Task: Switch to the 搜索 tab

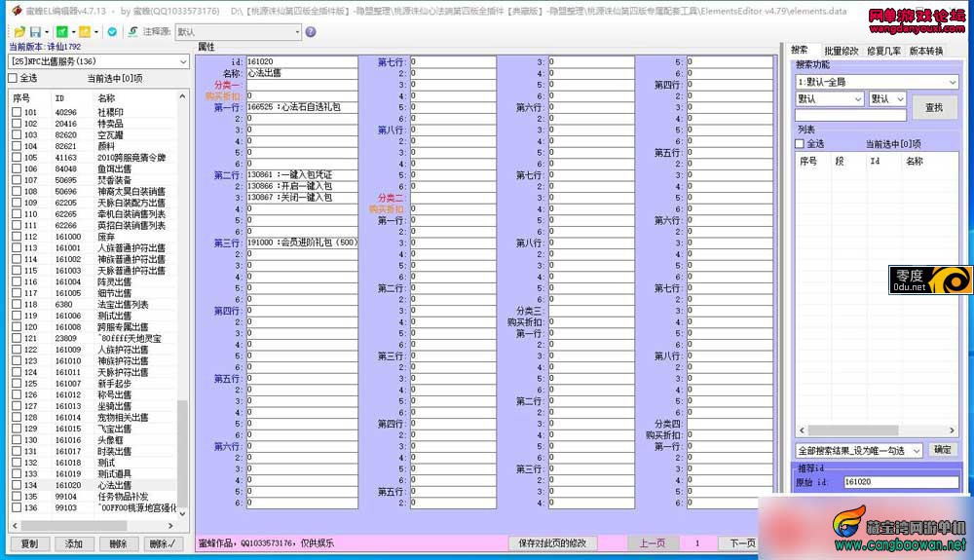Action: click(x=800, y=51)
